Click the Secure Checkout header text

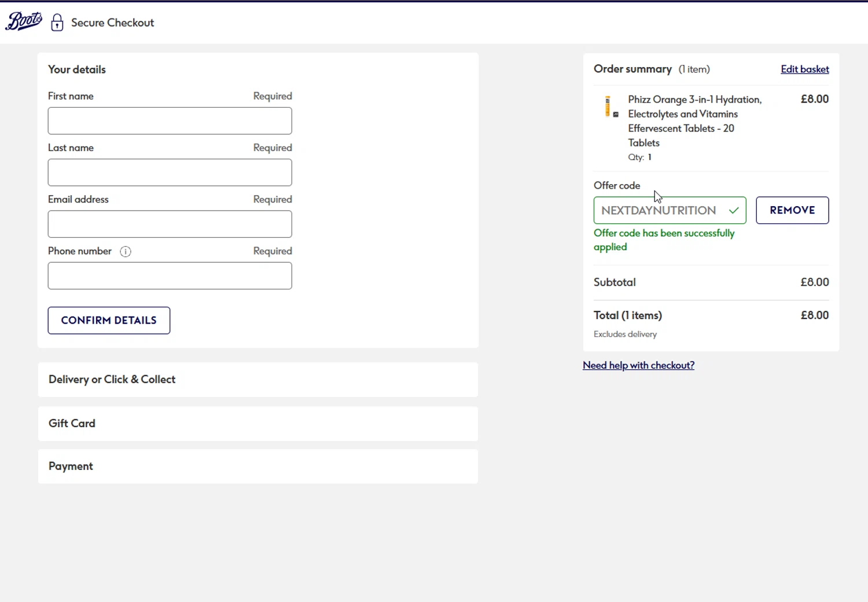pyautogui.click(x=113, y=23)
